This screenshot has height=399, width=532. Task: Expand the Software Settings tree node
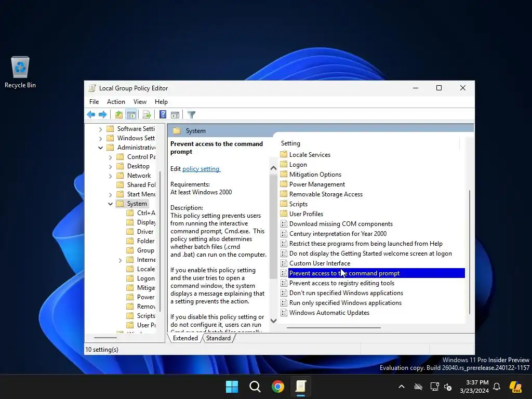(100, 129)
